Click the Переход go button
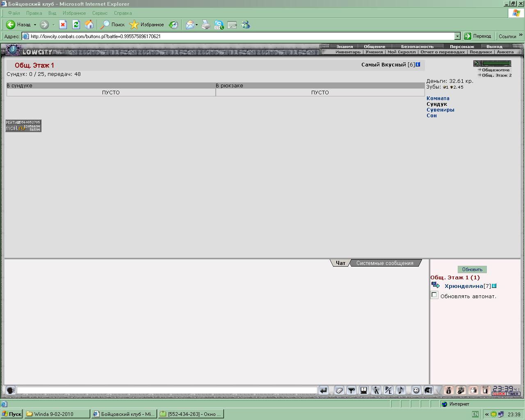The image size is (525, 420). [x=478, y=36]
